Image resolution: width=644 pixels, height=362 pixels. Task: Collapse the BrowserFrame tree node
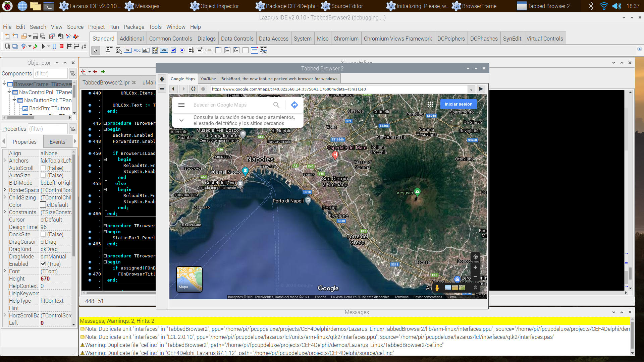4,84
